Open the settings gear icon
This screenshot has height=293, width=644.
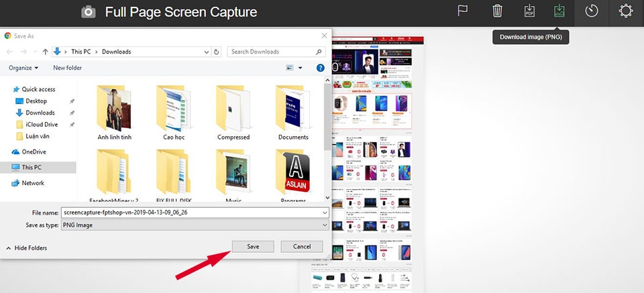[625, 11]
